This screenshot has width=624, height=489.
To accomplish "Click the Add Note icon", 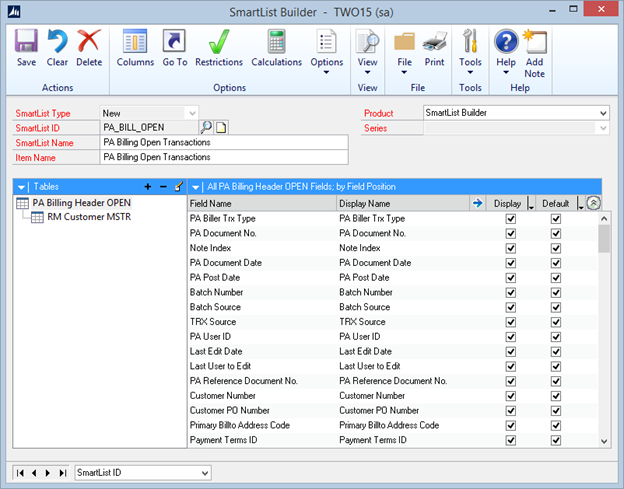I will click(534, 41).
